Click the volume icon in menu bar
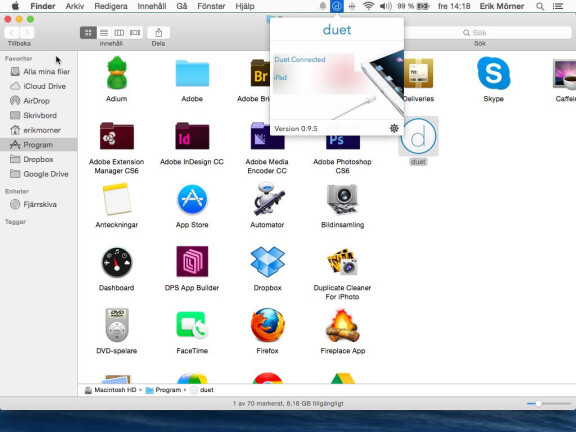576x432 pixels. (x=385, y=6)
